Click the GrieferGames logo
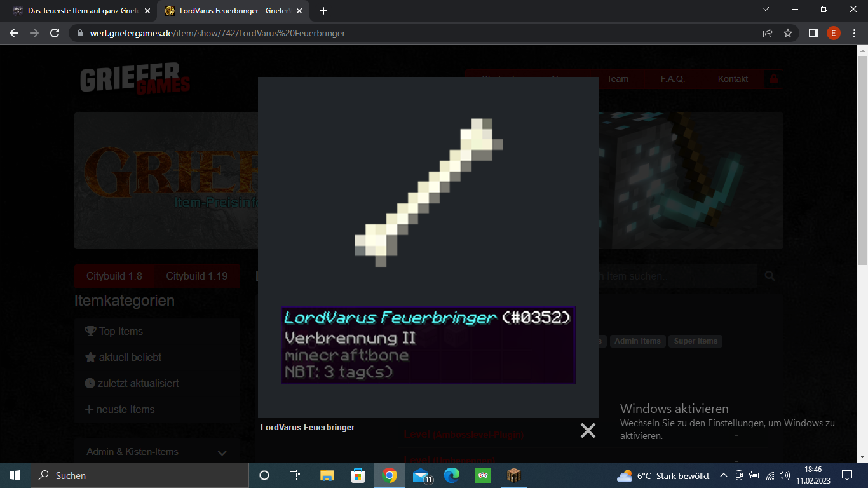Viewport: 868px width, 488px height. point(135,79)
